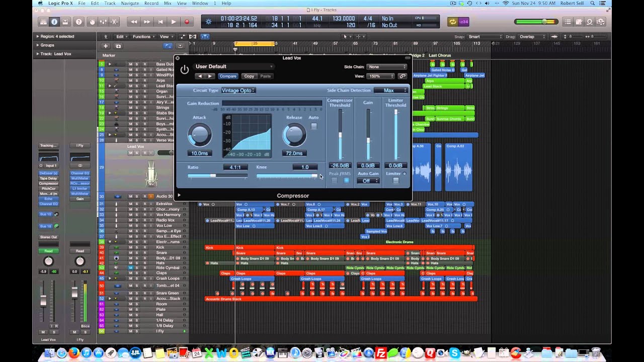The width and height of the screenshot is (644, 362).
Task: Open the Snap Smart dropdown
Action: coord(485,37)
